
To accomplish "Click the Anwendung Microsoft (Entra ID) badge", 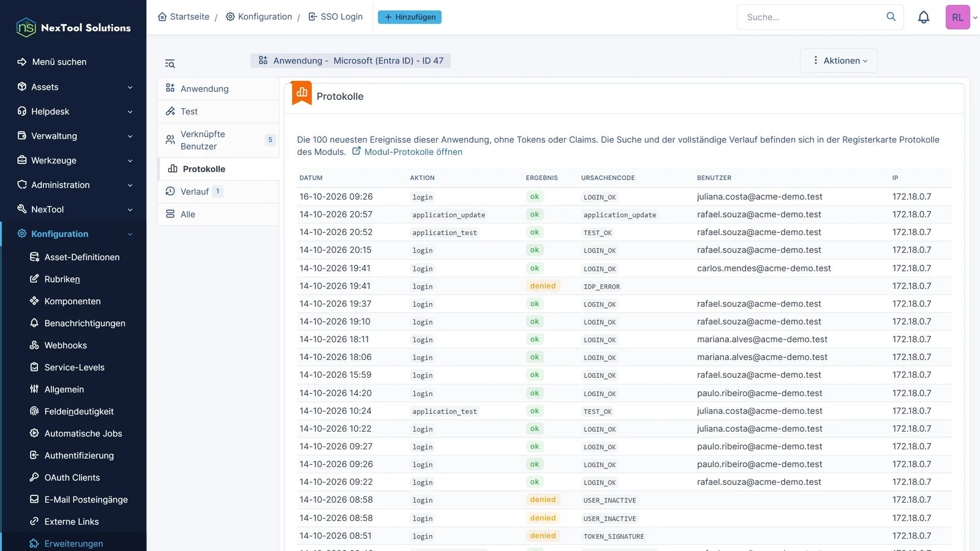I will click(350, 61).
